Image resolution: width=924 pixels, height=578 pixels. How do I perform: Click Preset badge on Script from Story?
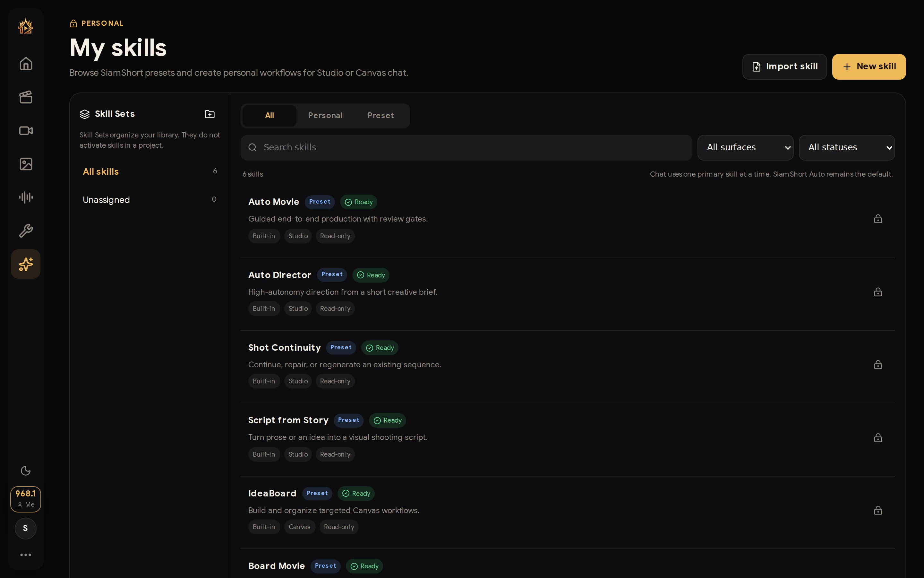(x=349, y=420)
